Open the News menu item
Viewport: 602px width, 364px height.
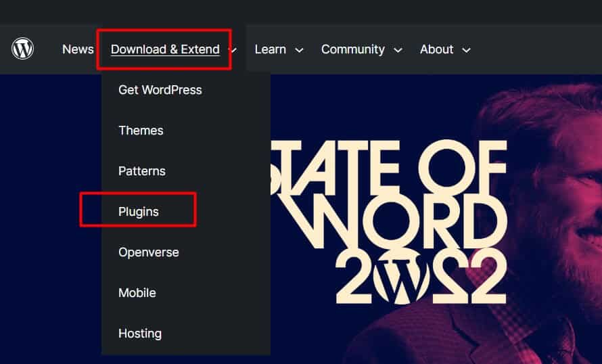[78, 49]
